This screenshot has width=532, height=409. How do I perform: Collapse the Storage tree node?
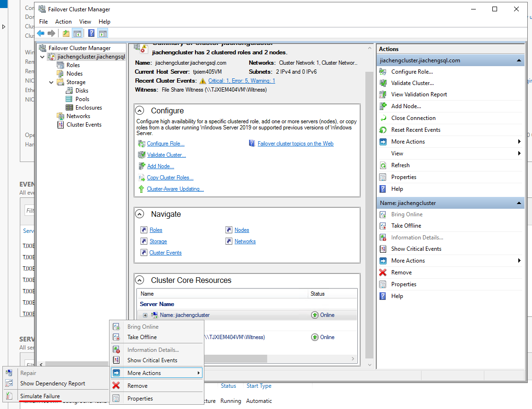pos(51,82)
